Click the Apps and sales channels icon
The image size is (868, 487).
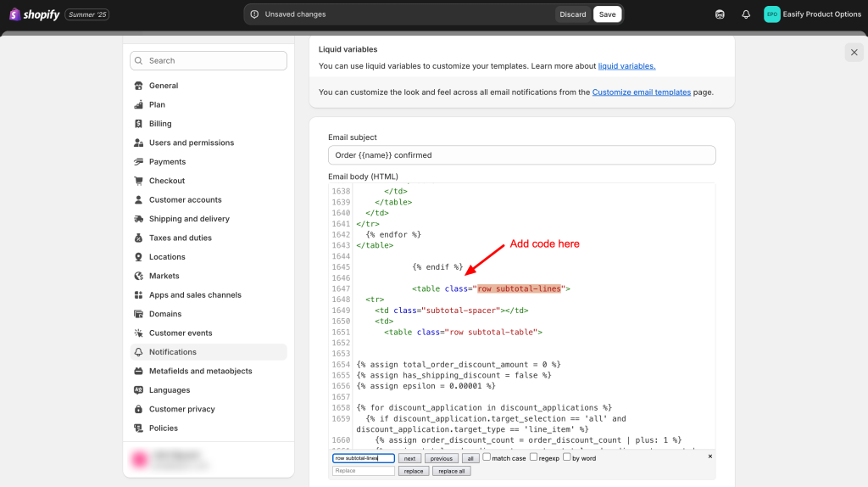pos(138,294)
